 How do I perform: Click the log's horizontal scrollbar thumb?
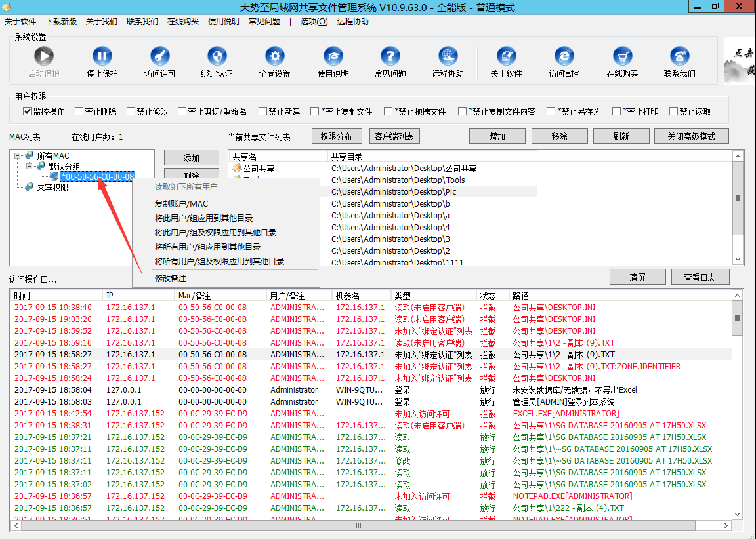(x=358, y=525)
